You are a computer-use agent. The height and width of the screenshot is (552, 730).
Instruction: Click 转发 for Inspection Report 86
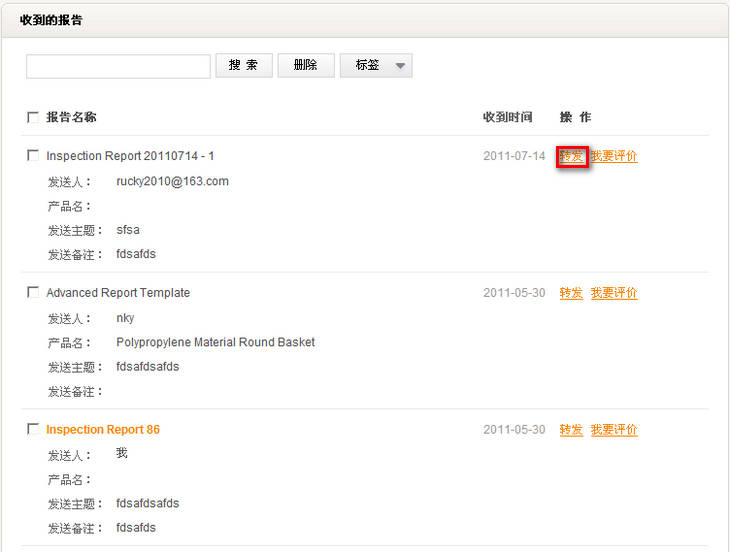(x=571, y=430)
